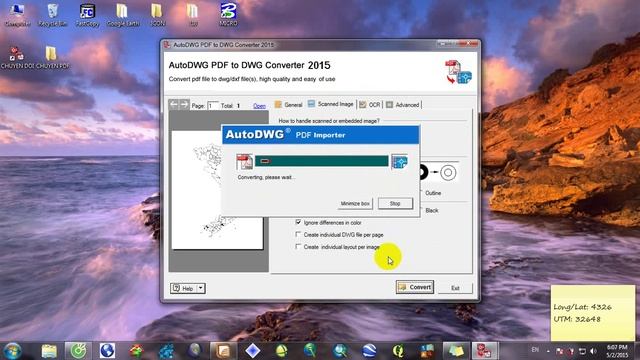
Task: Click the Google Earth taskbar icon
Action: click(369, 351)
